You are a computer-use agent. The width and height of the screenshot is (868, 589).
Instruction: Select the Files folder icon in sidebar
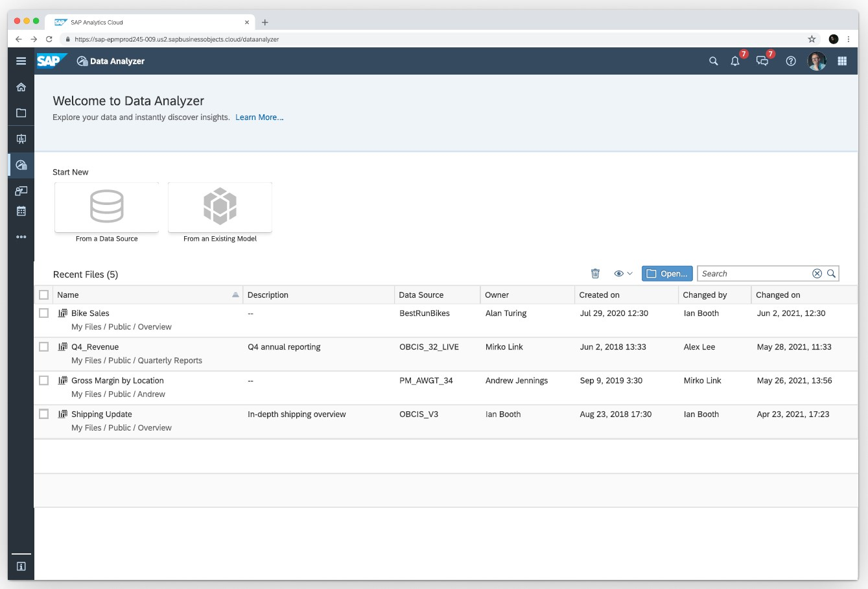point(21,112)
